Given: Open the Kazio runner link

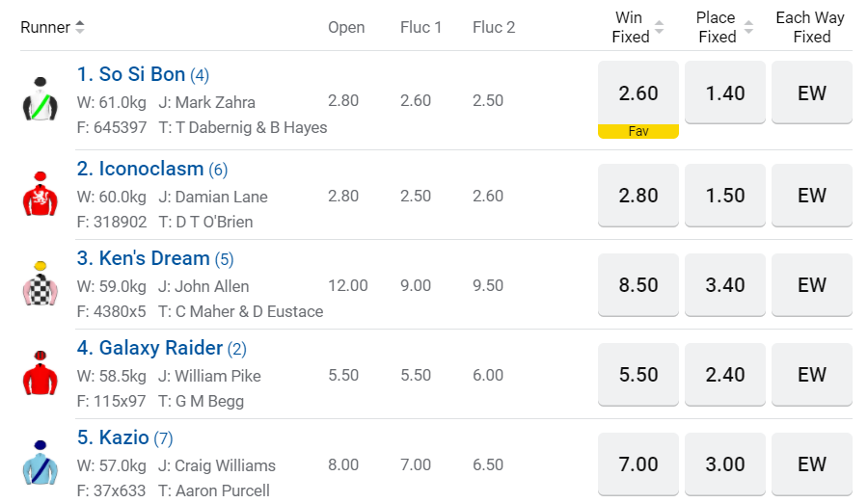Looking at the screenshot, I should coord(114,437).
